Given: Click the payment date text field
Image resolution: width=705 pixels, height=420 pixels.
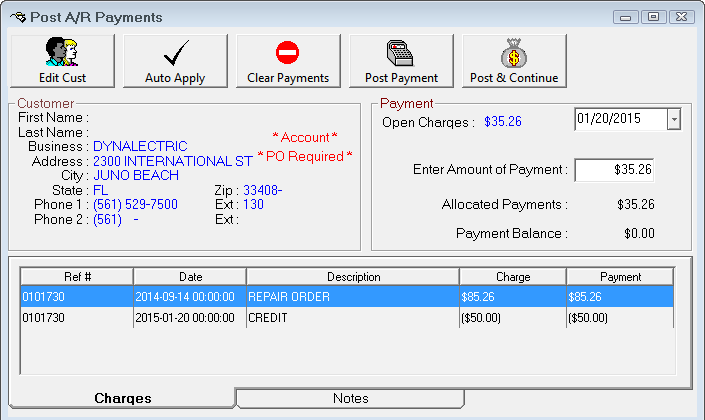Looking at the screenshot, I should point(620,119).
